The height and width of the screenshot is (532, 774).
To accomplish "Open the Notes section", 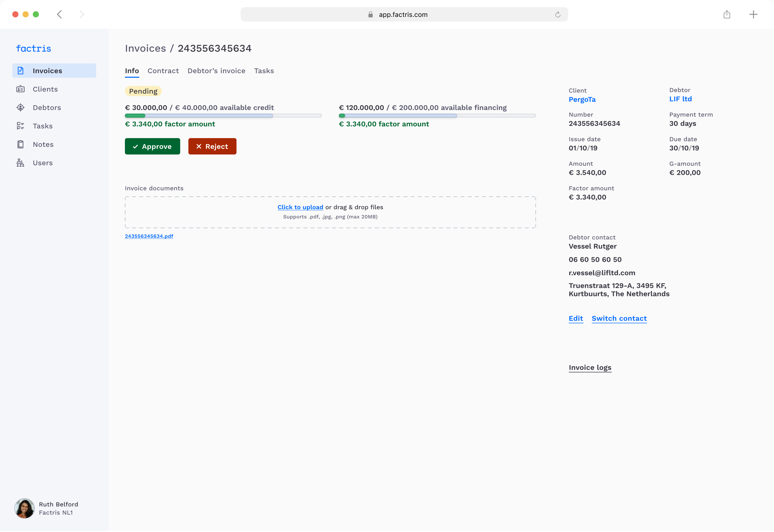I will click(x=43, y=144).
